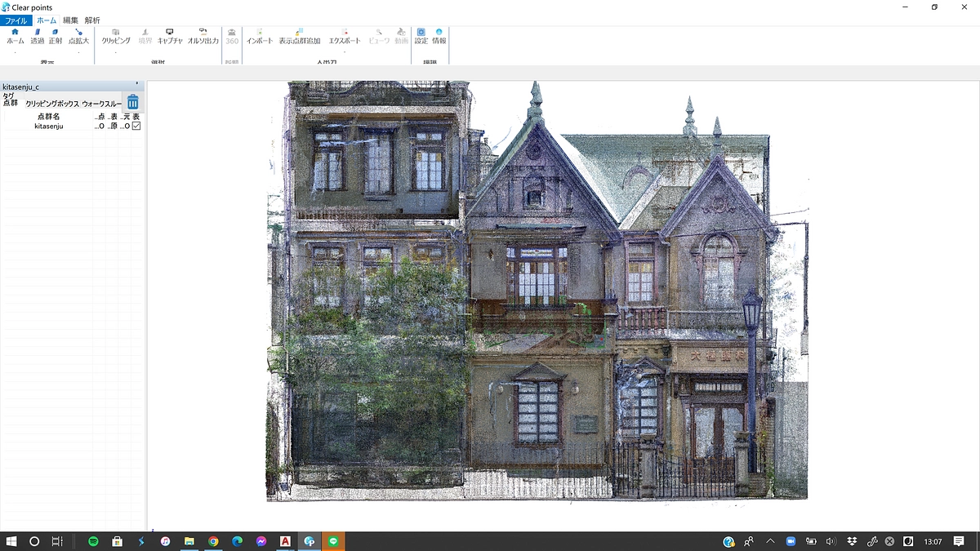The image size is (980, 551).
Task: Open the クリッピング clipping tool
Action: 116,36
